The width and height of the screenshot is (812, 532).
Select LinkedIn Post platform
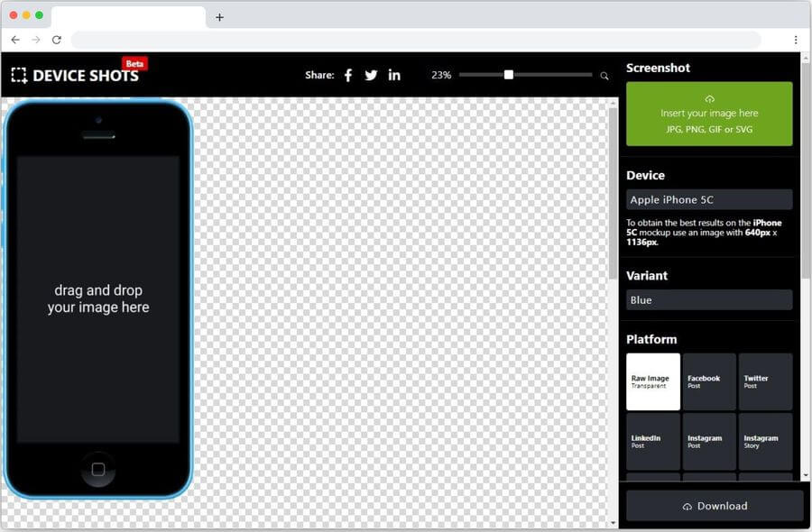pos(652,442)
